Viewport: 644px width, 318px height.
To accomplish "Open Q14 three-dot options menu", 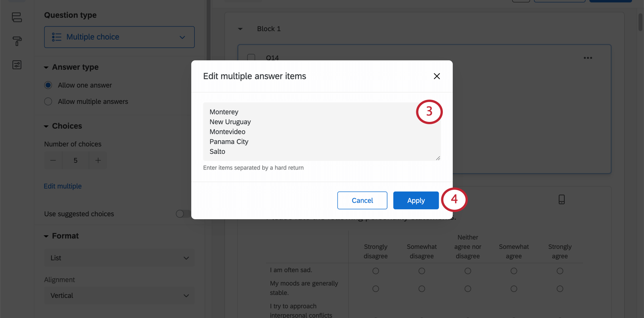I will (x=588, y=58).
